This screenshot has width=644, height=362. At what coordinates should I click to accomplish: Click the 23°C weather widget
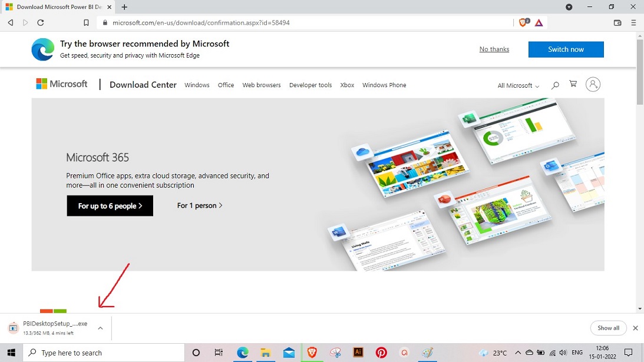(x=493, y=353)
